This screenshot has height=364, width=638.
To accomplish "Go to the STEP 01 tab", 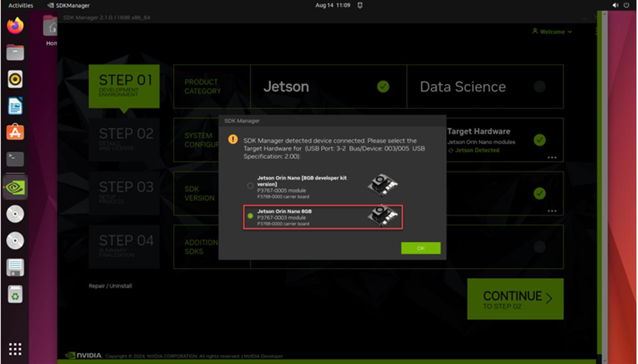I will (124, 86).
